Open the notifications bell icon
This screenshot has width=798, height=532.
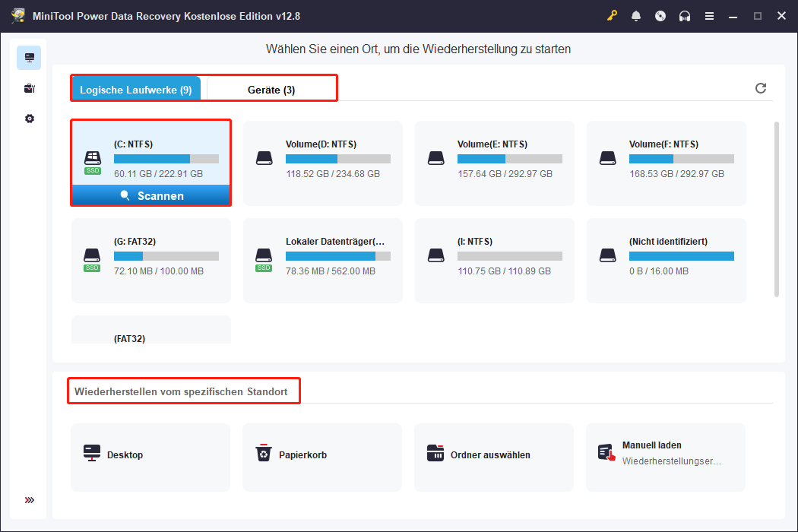point(636,15)
